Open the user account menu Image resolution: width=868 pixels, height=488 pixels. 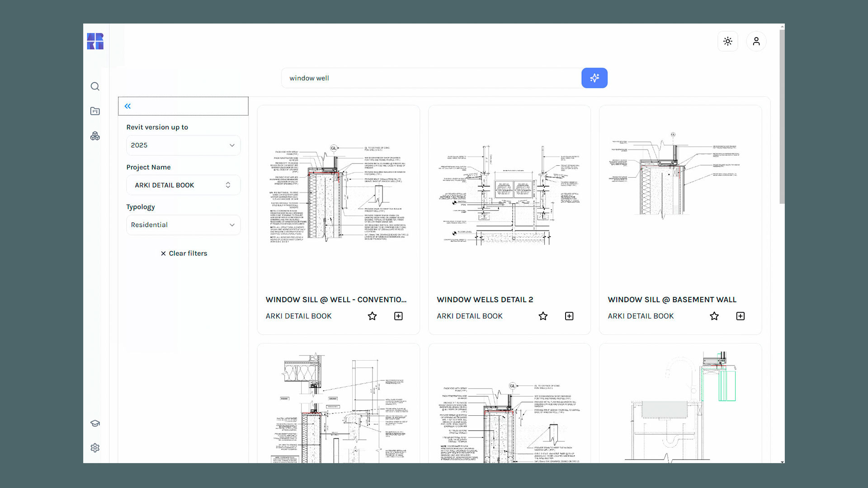click(756, 41)
